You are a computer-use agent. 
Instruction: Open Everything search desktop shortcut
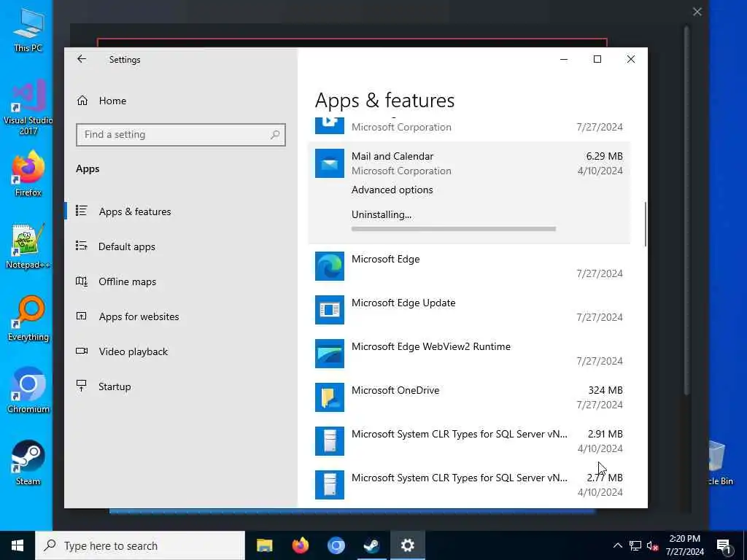click(x=28, y=319)
